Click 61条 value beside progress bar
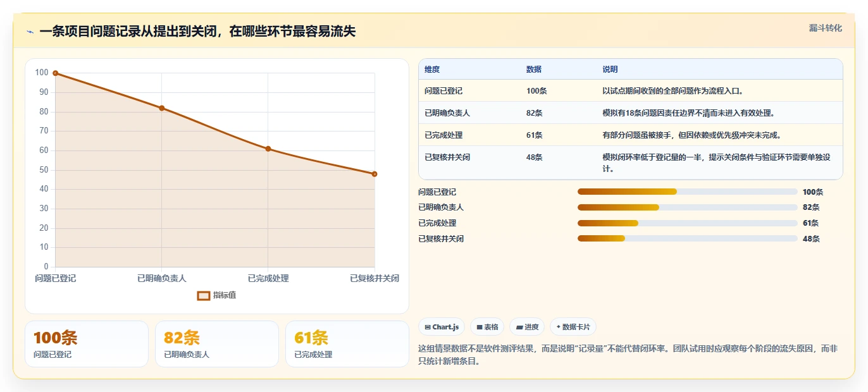Screen dimensions: 868x392 point(810,223)
